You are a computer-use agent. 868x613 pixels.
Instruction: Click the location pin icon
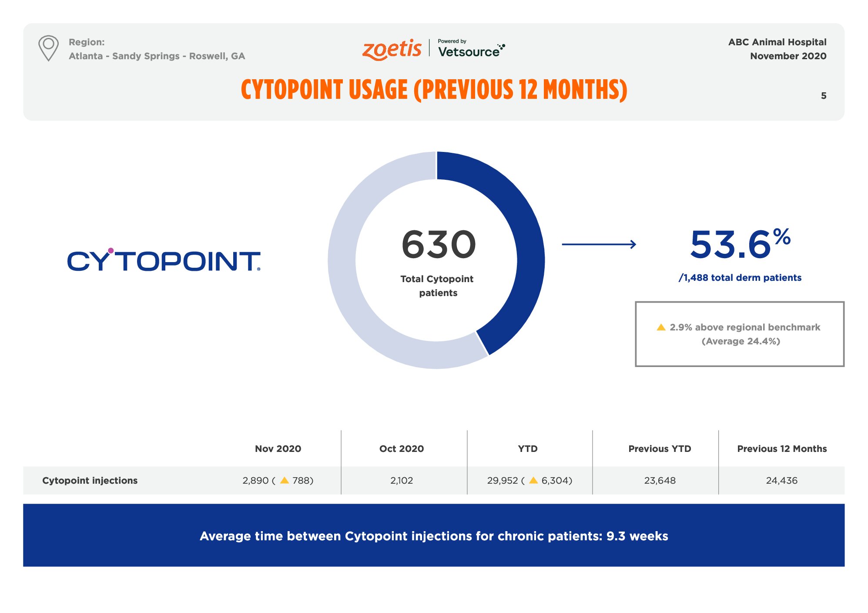pos(48,48)
